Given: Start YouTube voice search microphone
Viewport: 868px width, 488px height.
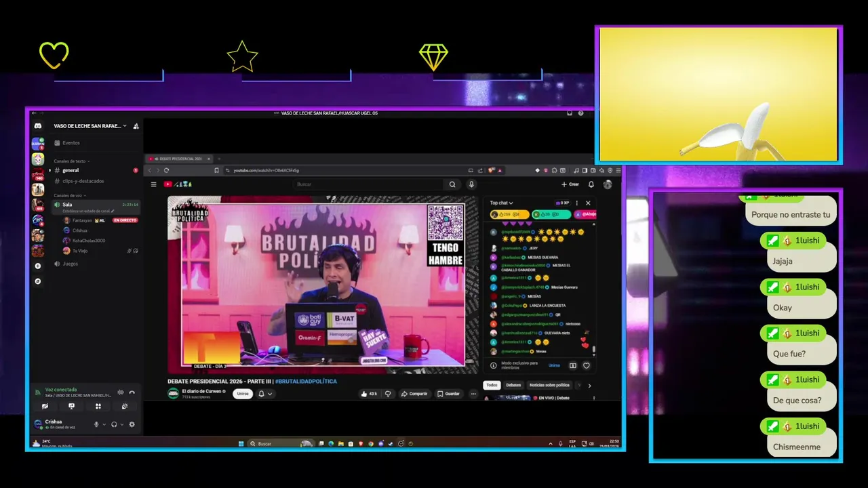Looking at the screenshot, I should pyautogui.click(x=471, y=184).
